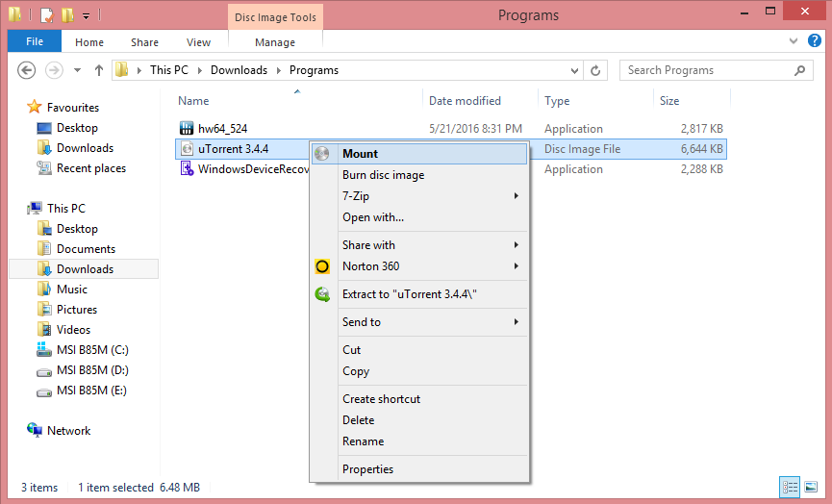832x504 pixels.
Task: Click the hw64_524 application icon
Action: coord(187,128)
